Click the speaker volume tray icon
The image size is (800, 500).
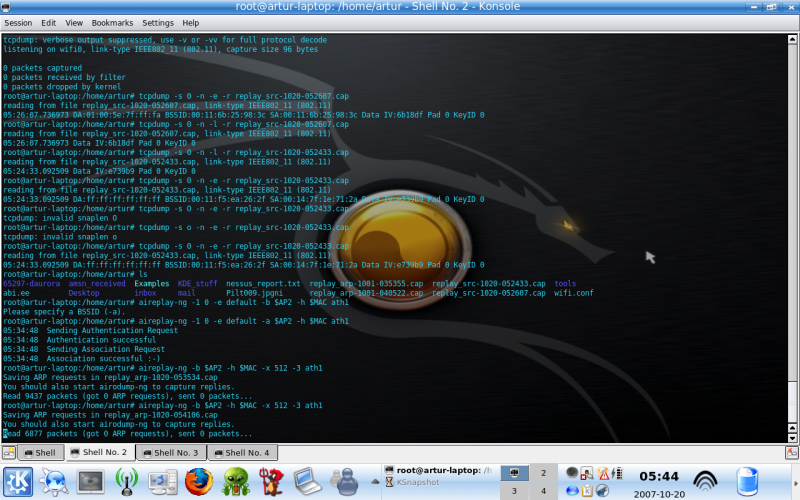[x=572, y=473]
